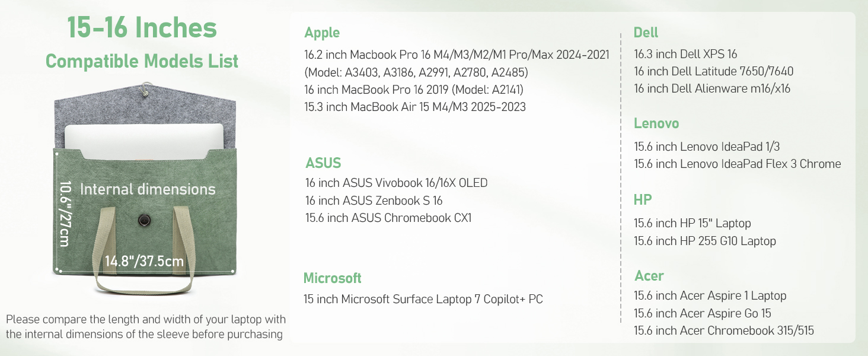Select the Lenovo brand heading
The image size is (868, 356).
point(656,123)
